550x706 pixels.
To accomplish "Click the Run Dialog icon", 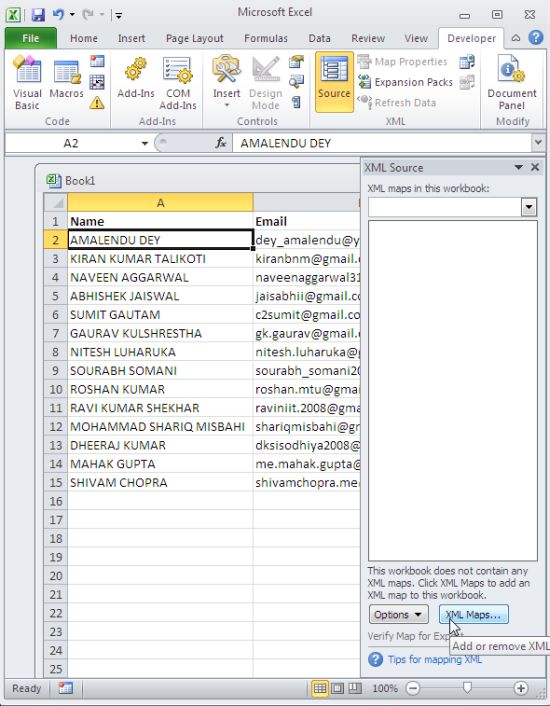I will tap(296, 102).
